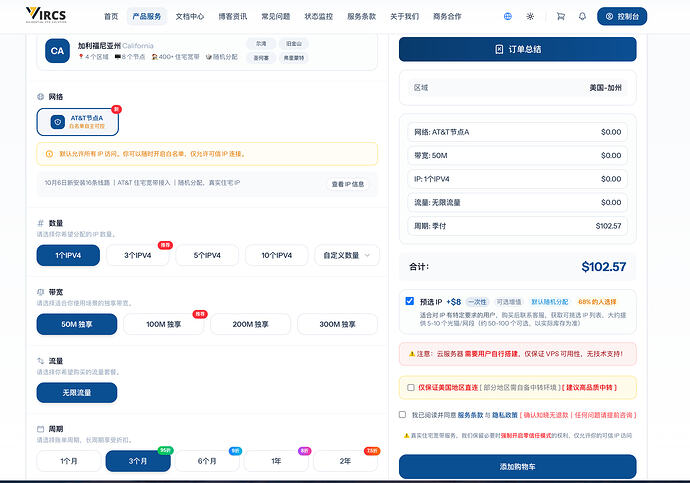Image resolution: width=690 pixels, height=483 pixels.
Task: Go to 关于我们
Action: (404, 16)
